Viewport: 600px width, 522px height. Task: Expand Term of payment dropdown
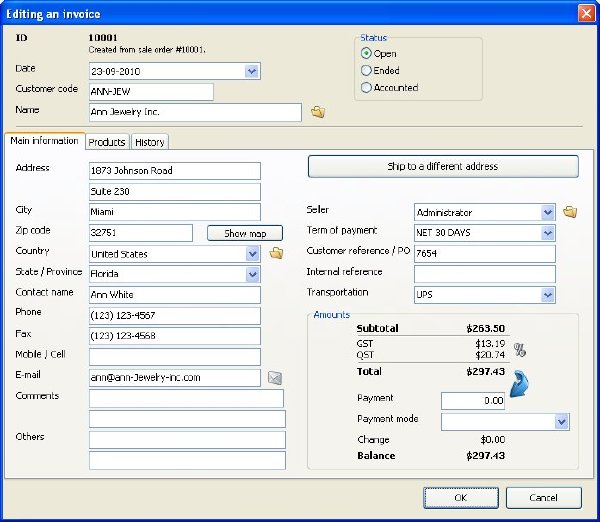tap(548, 233)
